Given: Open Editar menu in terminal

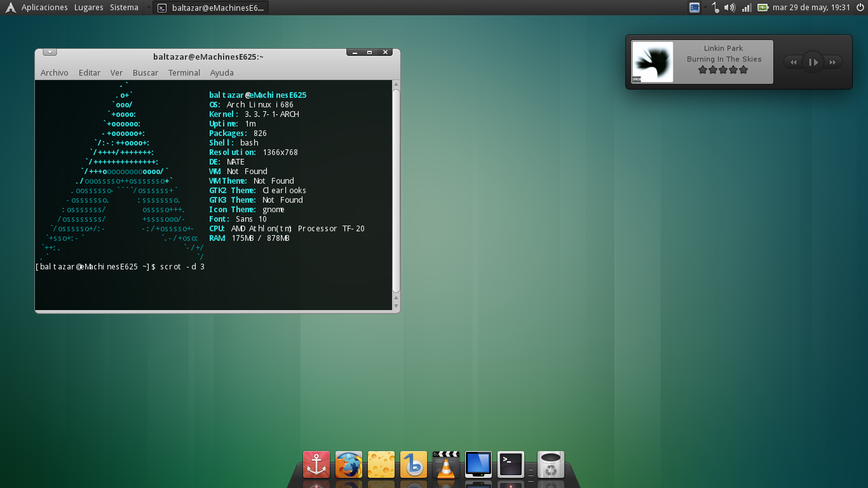Looking at the screenshot, I should coord(89,72).
